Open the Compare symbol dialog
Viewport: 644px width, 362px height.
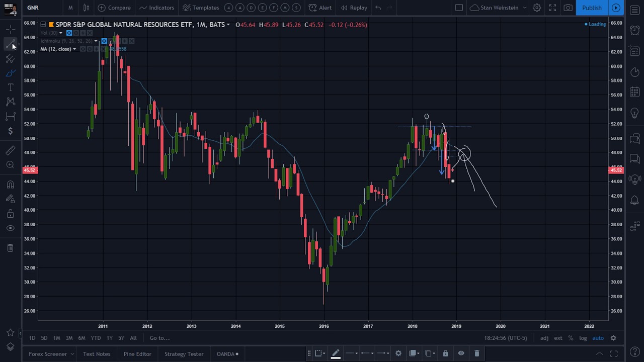click(114, 8)
